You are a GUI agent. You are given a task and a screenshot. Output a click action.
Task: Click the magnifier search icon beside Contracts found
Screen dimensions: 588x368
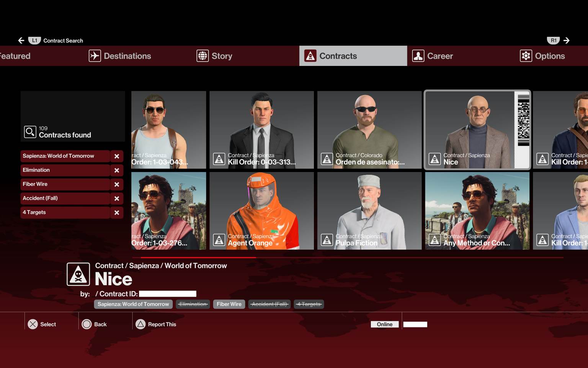pos(30,132)
